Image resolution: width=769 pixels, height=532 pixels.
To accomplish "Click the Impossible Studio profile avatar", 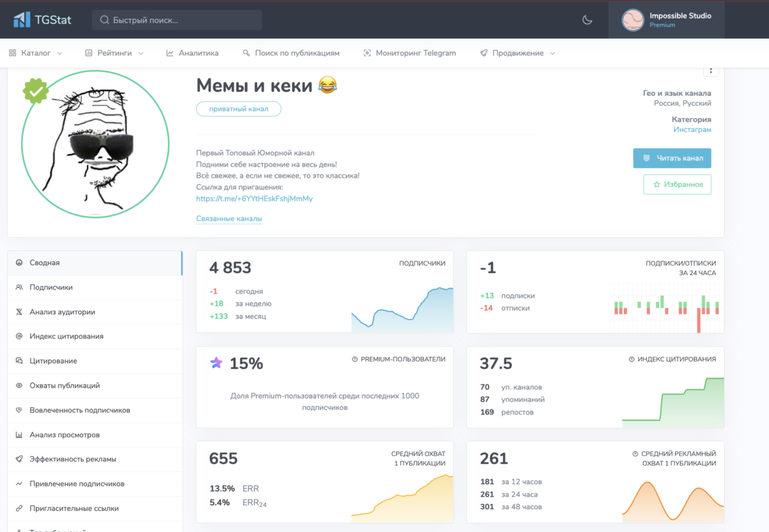I will (x=633, y=20).
